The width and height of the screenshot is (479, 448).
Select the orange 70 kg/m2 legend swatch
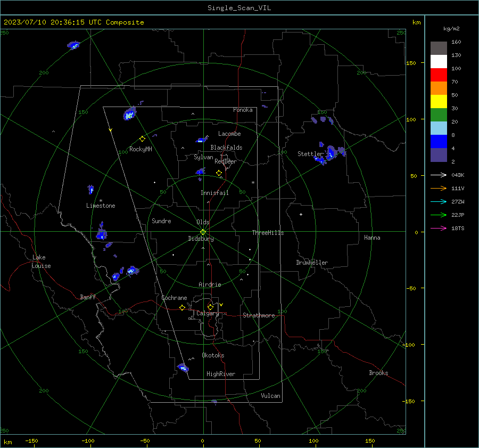pyautogui.click(x=439, y=88)
